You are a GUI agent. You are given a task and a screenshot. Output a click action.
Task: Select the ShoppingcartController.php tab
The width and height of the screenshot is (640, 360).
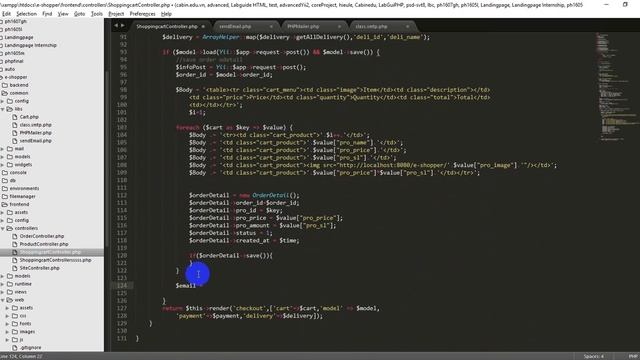[171, 26]
